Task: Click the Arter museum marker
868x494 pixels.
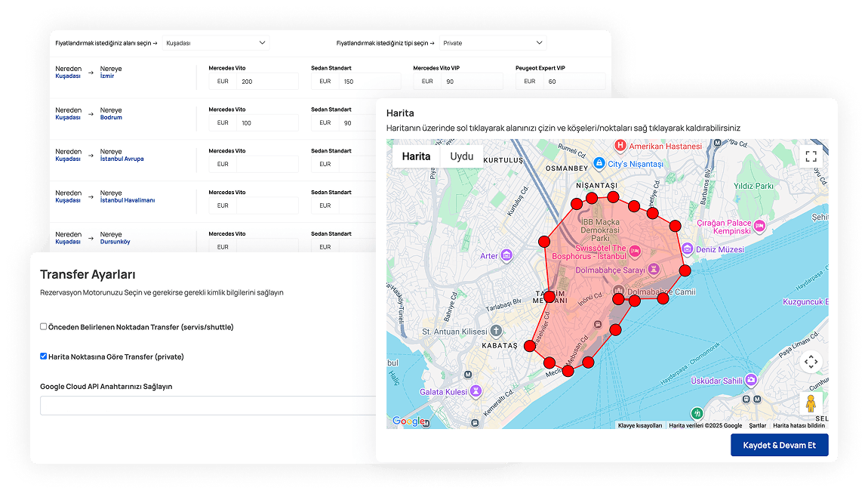Action: [506, 255]
